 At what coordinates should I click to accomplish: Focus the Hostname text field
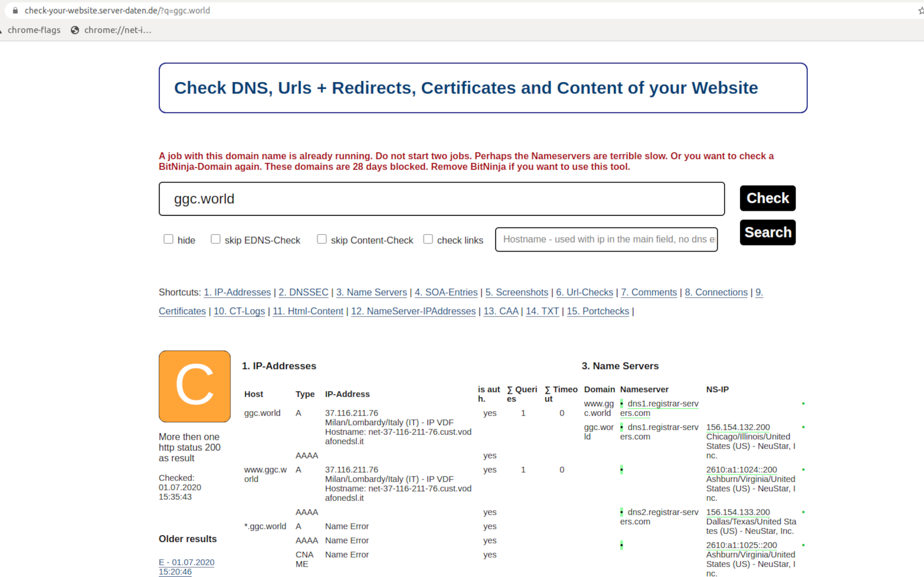(x=606, y=239)
